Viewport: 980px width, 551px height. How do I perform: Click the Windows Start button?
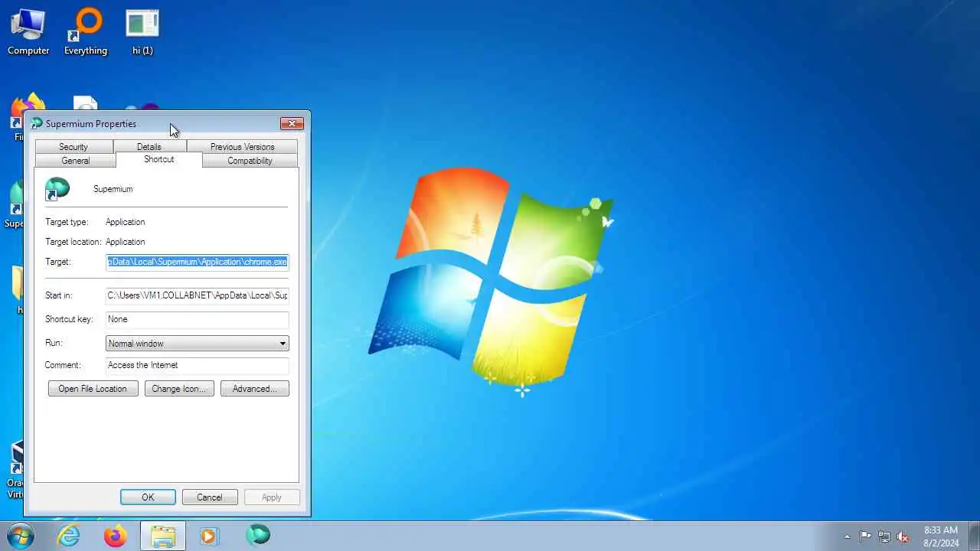(19, 536)
